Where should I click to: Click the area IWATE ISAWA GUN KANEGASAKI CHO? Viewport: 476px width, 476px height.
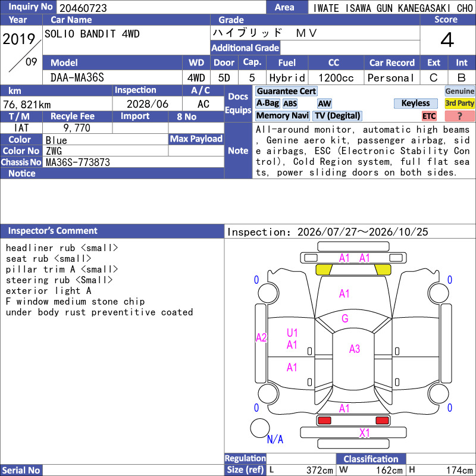[393, 8]
